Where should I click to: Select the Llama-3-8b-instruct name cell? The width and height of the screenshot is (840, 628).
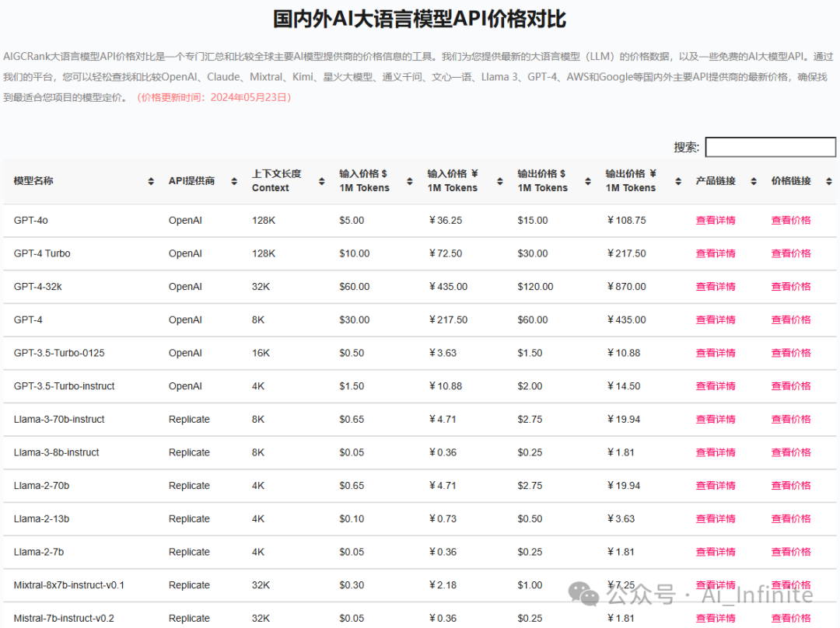(x=56, y=452)
